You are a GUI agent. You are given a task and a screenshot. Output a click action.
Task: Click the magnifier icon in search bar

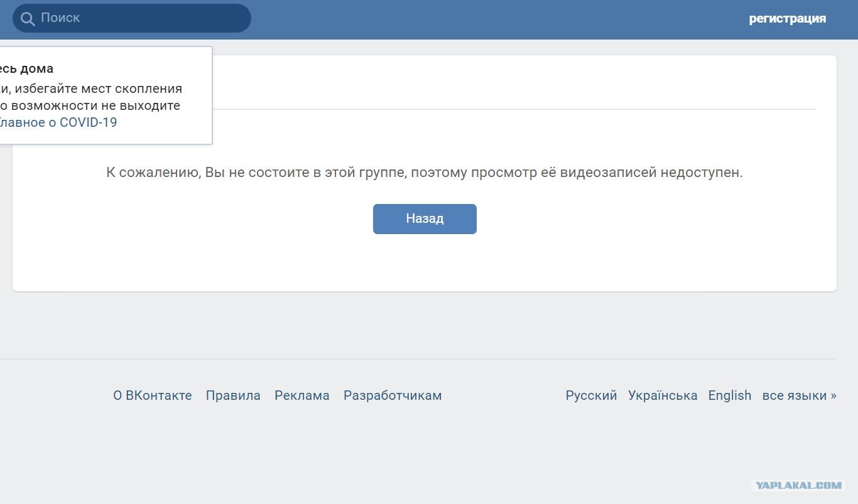(x=28, y=19)
